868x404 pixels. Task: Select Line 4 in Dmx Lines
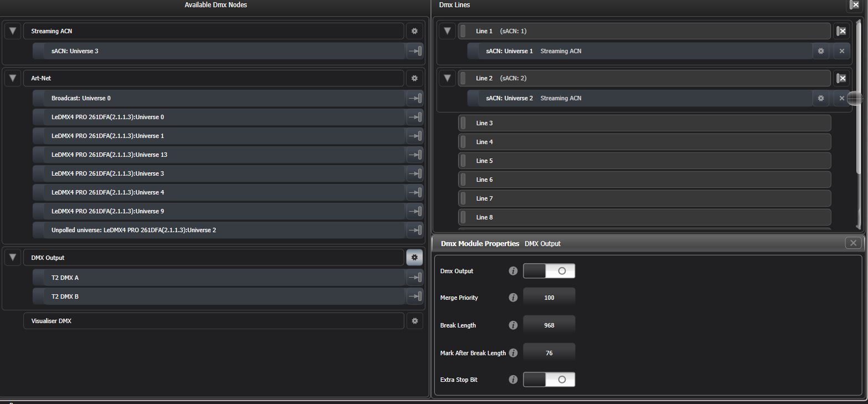pos(644,142)
